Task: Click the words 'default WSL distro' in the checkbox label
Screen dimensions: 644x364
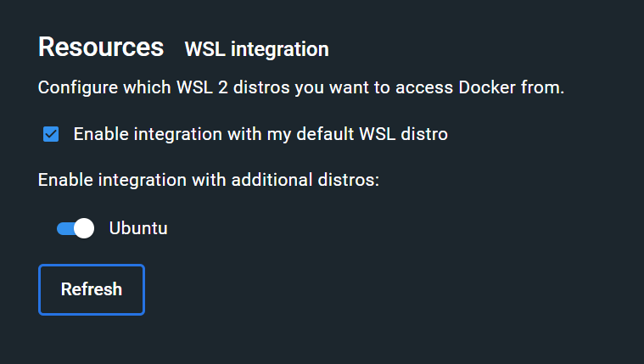Action: coord(372,134)
